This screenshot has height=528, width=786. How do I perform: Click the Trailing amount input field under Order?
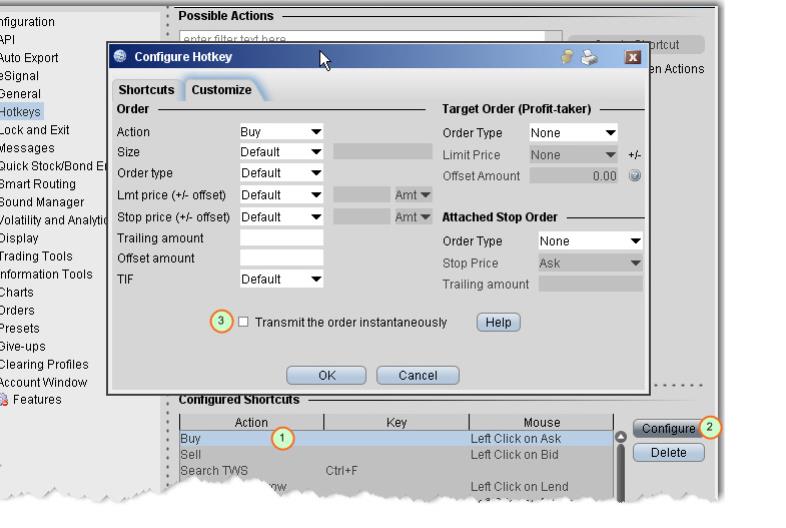[281, 238]
